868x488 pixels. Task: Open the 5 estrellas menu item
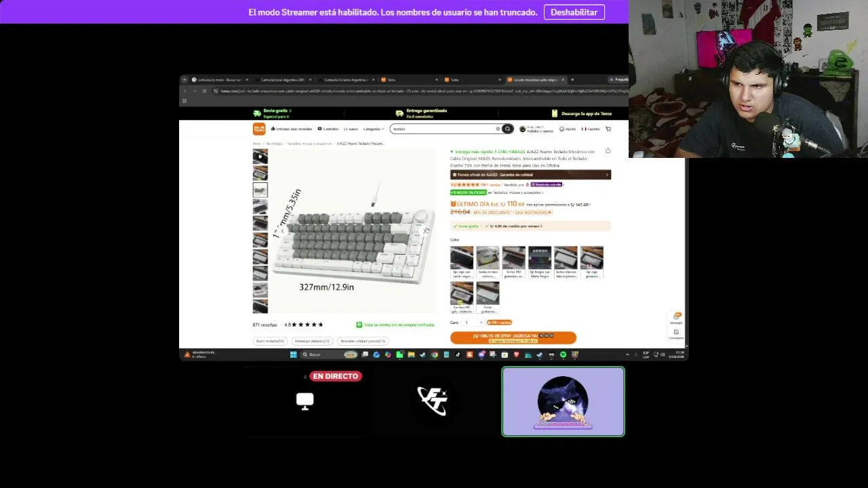(x=328, y=129)
